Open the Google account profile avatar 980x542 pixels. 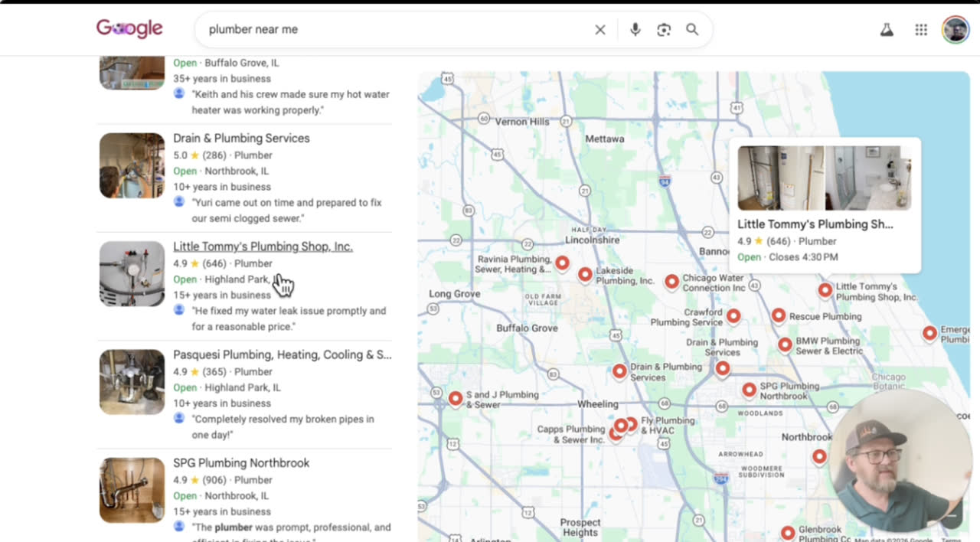(955, 30)
